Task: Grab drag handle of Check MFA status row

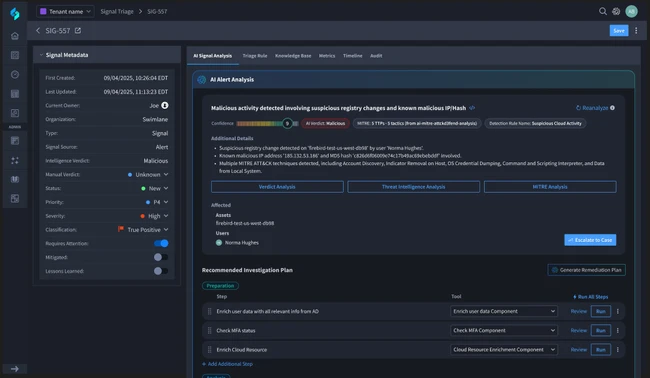Action: (x=209, y=330)
